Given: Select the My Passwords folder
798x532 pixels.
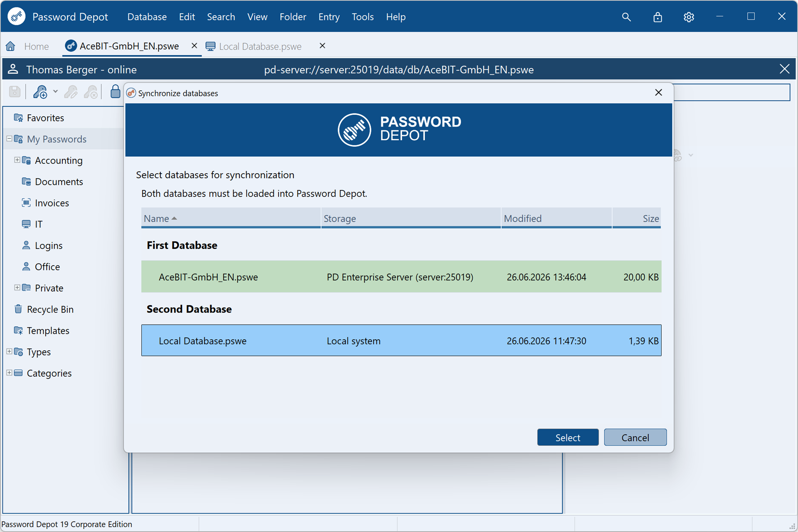Looking at the screenshot, I should tap(57, 139).
